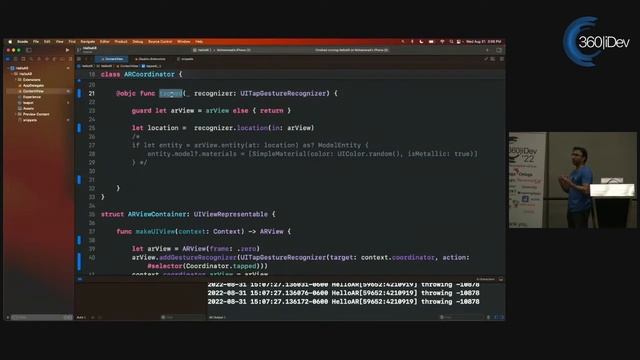Clear the console with trash icon
640x360 pixels.
[x=489, y=317]
